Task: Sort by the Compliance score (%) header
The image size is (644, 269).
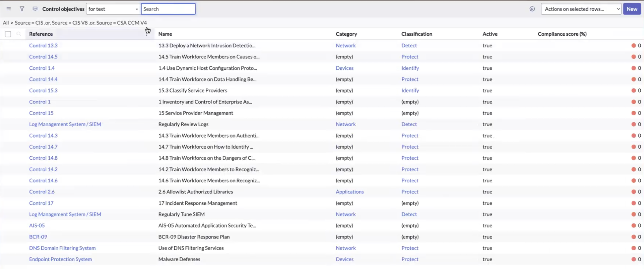Action: point(562,34)
